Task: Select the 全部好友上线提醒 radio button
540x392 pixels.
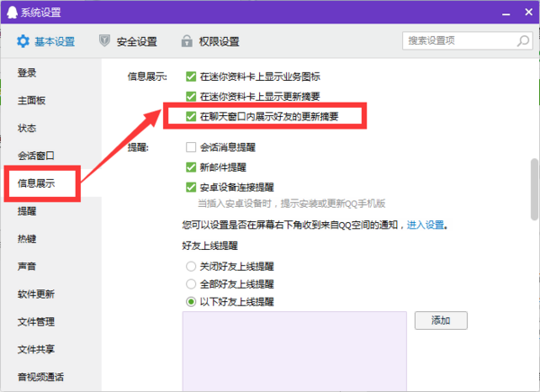Action: [x=191, y=284]
